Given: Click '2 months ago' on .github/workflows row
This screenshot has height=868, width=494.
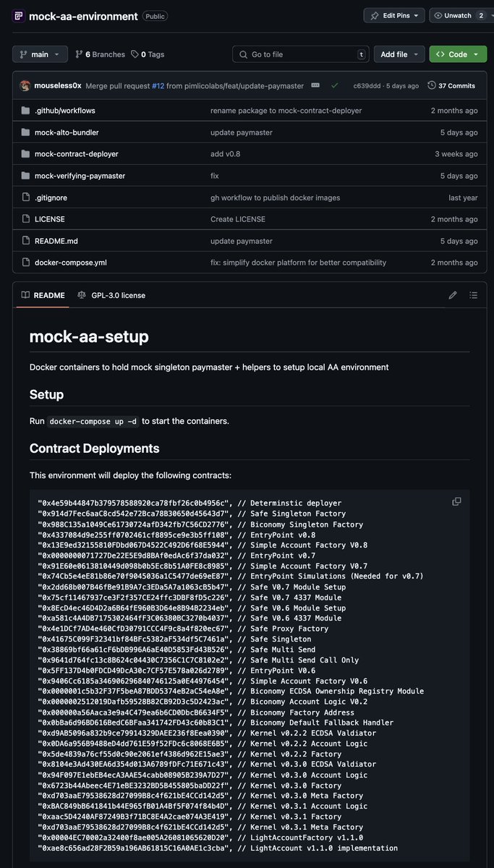Looking at the screenshot, I should coord(454,111).
